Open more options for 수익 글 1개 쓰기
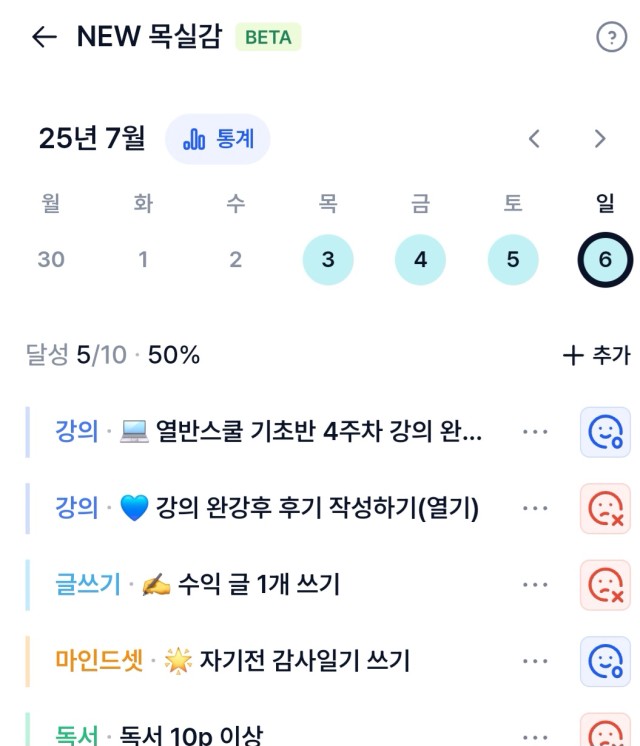 pyautogui.click(x=535, y=585)
